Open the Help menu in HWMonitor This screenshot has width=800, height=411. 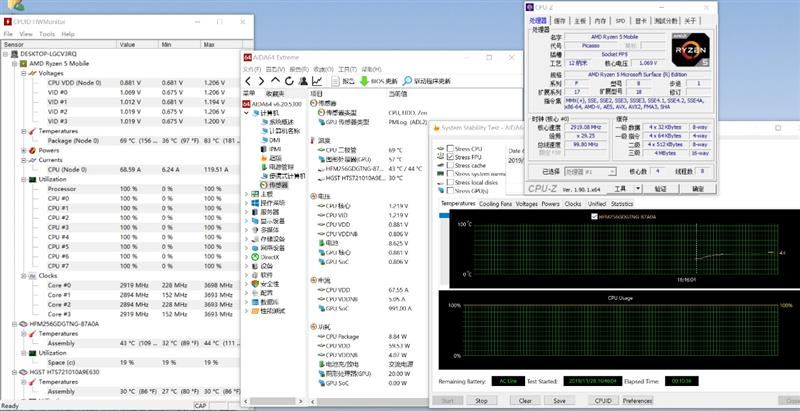[68, 34]
